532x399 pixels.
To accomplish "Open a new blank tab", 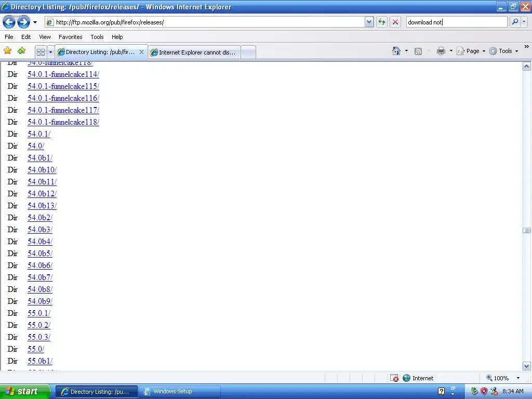I will point(248,52).
